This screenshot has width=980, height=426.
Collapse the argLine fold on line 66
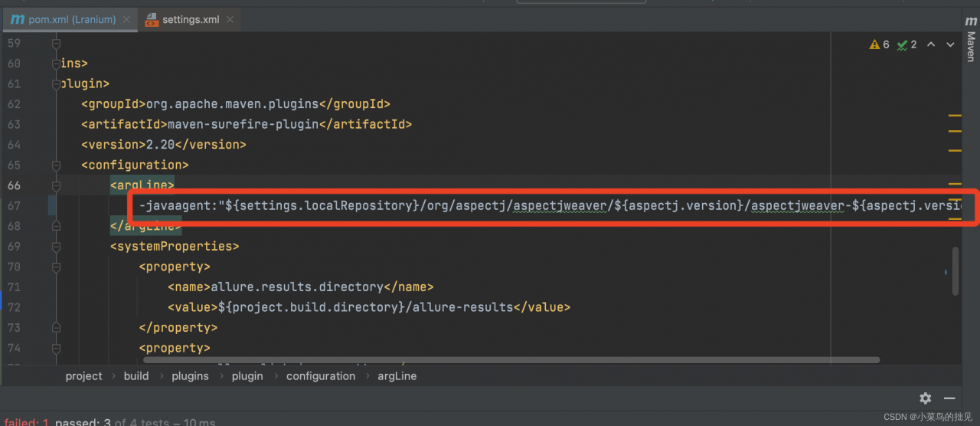(56, 185)
